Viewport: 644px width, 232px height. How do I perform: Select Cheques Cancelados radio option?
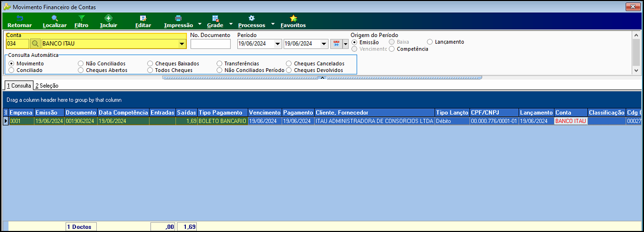click(289, 64)
